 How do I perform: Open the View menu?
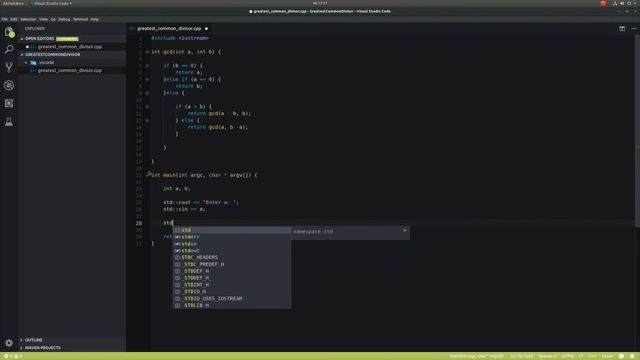click(43, 19)
